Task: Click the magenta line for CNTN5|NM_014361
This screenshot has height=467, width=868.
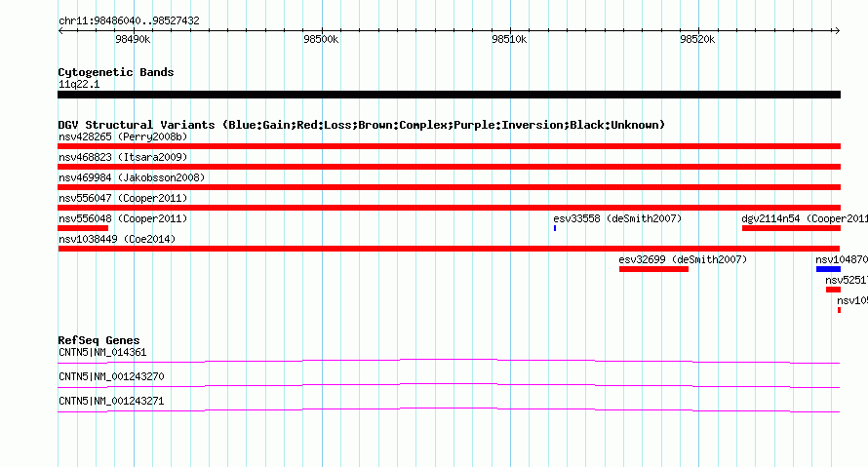Action: (449, 362)
